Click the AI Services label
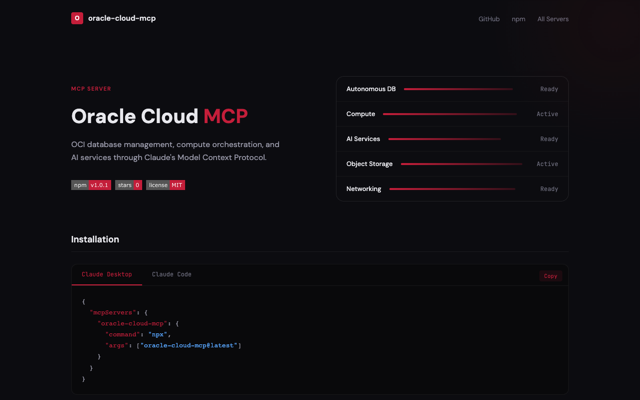This screenshot has height=400, width=640. pos(363,139)
